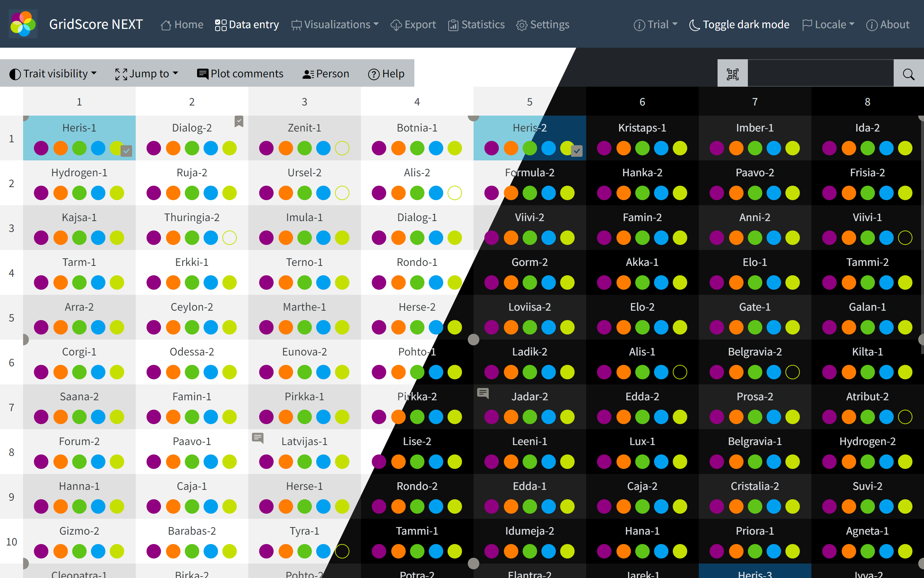This screenshot has height=578, width=924.
Task: Click the Plot comments speech icon
Action: tap(203, 74)
